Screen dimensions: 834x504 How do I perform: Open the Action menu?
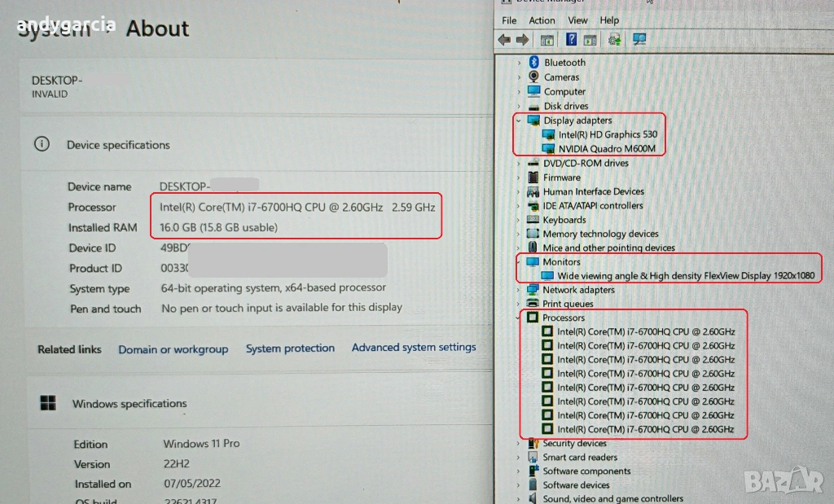542,20
